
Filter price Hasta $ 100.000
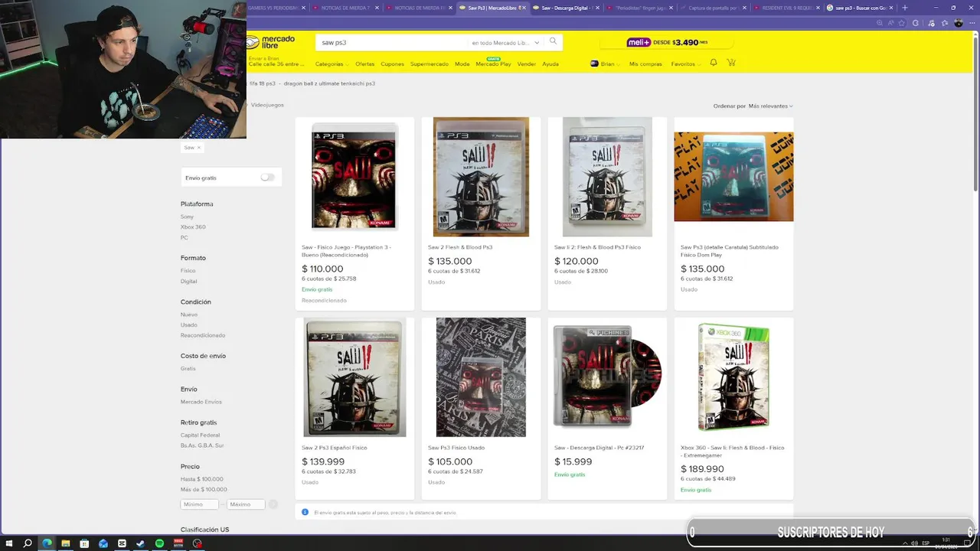coord(202,479)
